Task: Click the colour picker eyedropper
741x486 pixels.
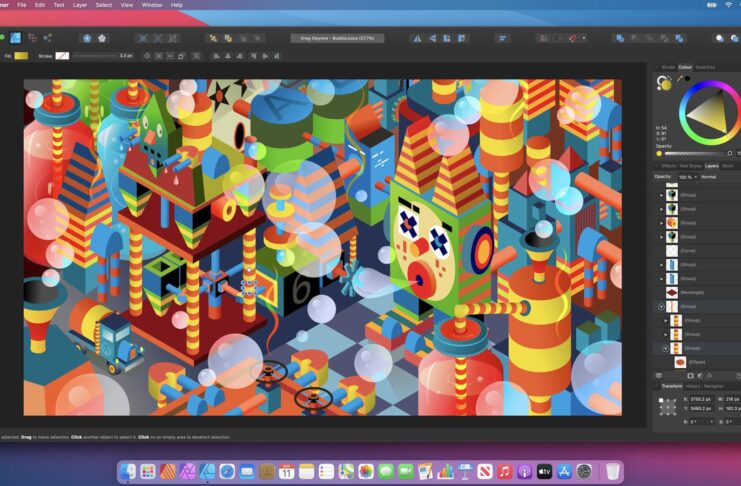Action: pyautogui.click(x=680, y=79)
